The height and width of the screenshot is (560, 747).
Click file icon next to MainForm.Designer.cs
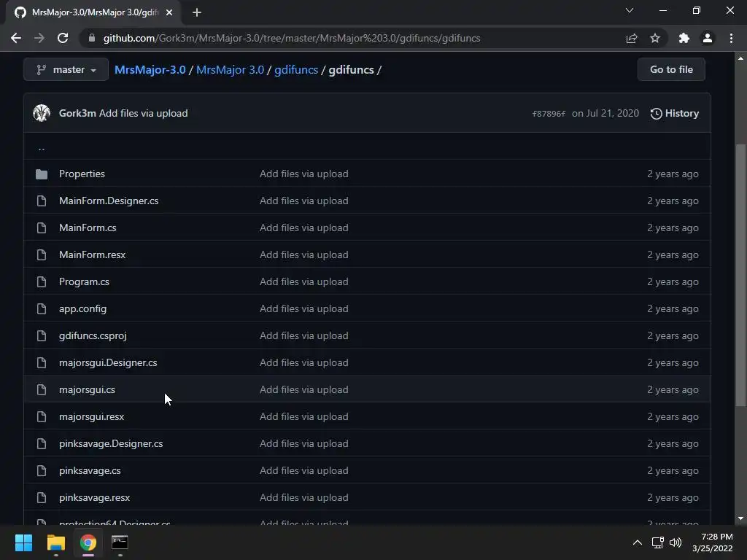[42, 201]
